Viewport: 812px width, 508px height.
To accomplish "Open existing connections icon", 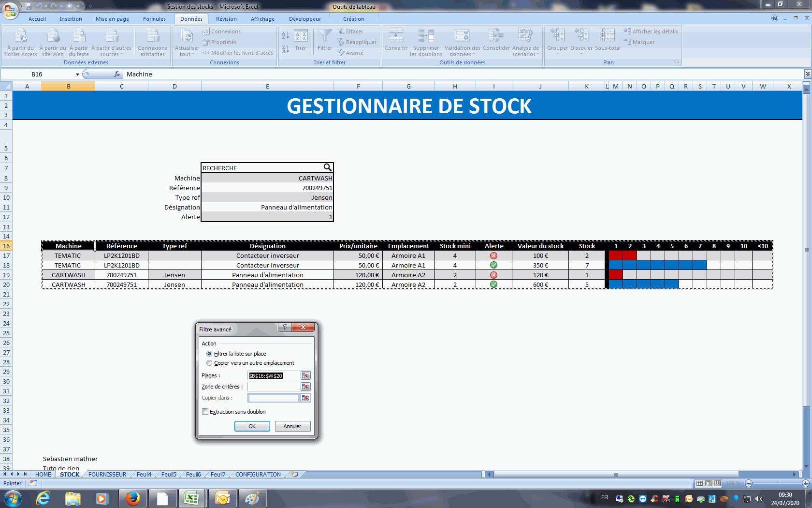I will (152, 36).
